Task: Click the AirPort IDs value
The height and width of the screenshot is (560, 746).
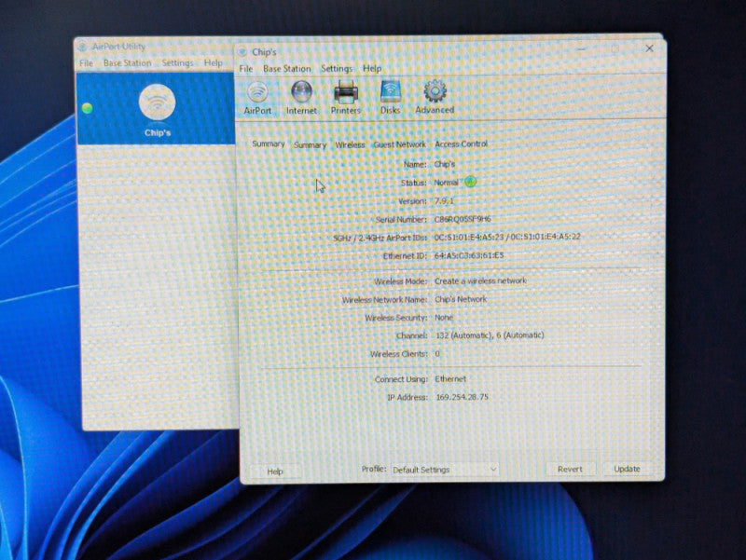Action: tap(507, 237)
